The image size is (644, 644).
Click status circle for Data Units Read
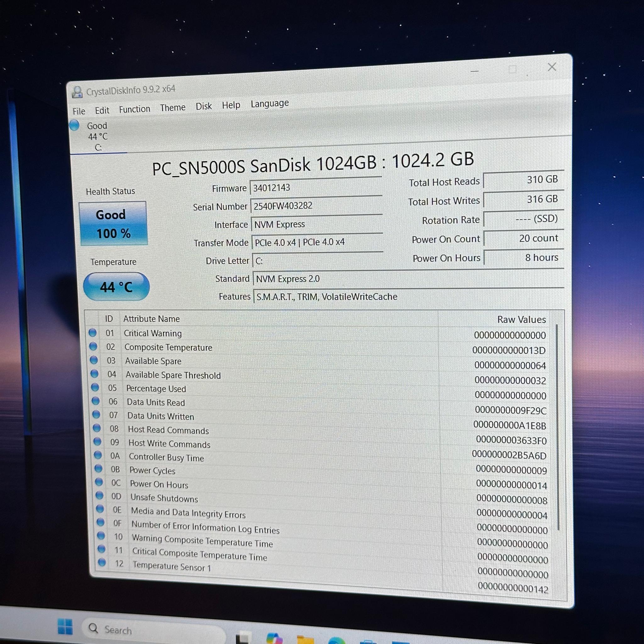(x=96, y=401)
